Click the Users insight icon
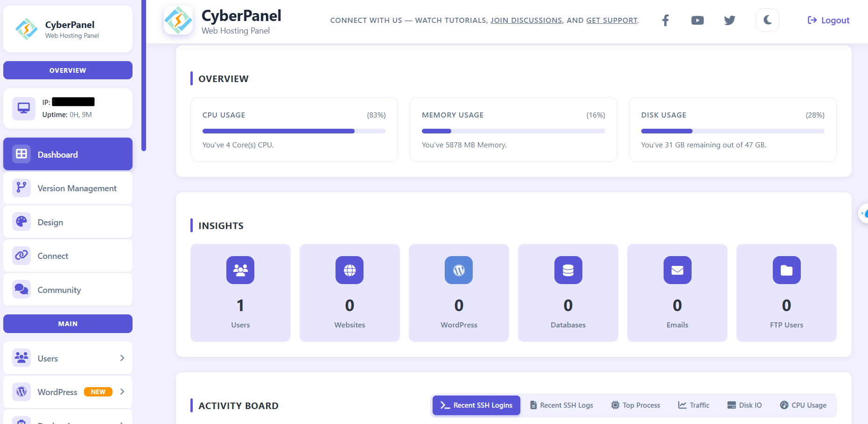This screenshot has height=424, width=868. 240,270
